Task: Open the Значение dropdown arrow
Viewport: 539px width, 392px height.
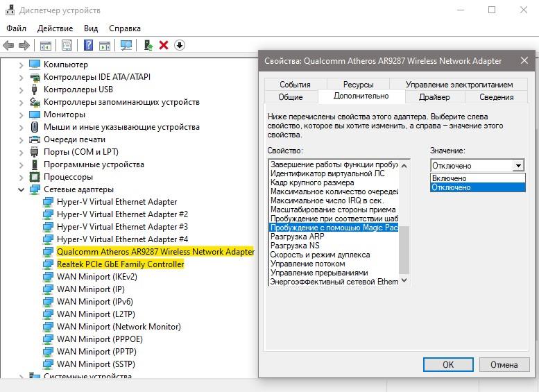Action: [x=518, y=166]
